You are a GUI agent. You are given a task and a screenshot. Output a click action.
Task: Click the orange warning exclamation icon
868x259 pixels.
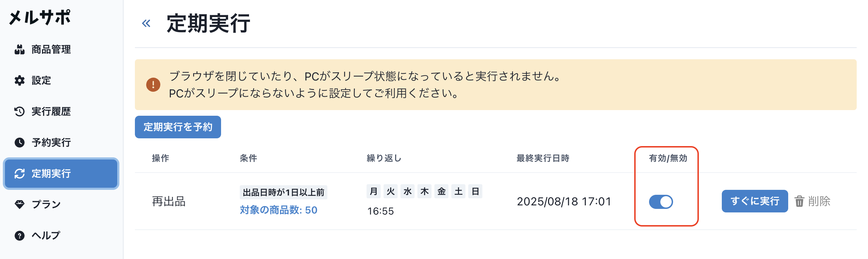pyautogui.click(x=153, y=85)
